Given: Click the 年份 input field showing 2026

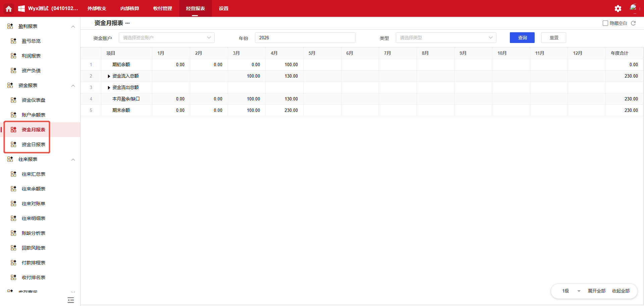Looking at the screenshot, I should click(x=305, y=38).
